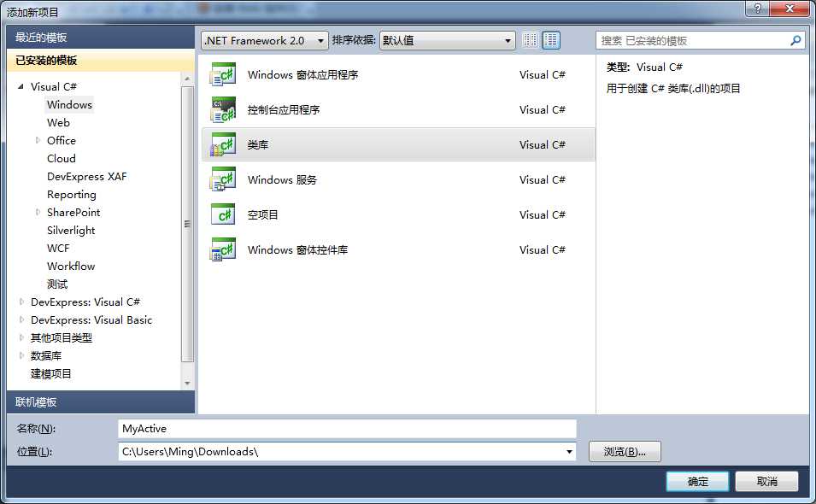Click the template tree scrollbar thumb
The height and width of the screenshot is (504, 816).
pyautogui.click(x=187, y=224)
